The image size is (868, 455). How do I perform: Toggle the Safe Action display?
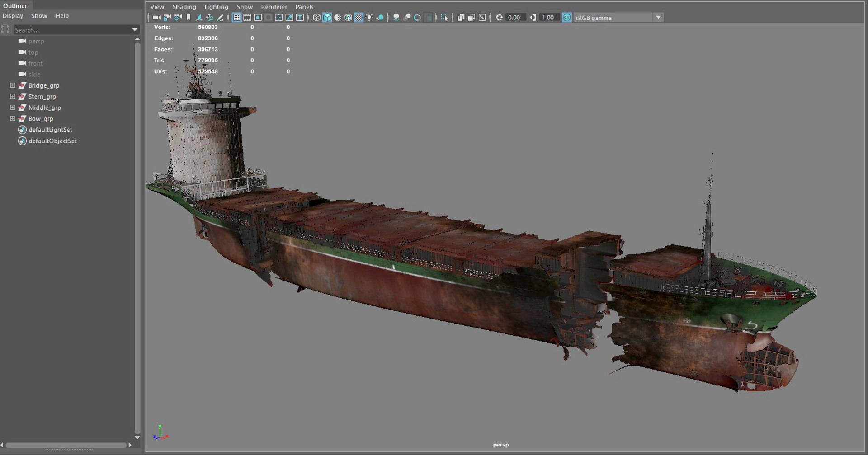click(x=289, y=17)
